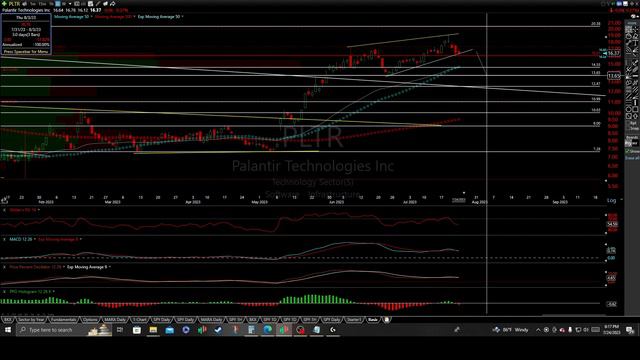Switch to the 1 Chart tab

pyautogui.click(x=139, y=320)
